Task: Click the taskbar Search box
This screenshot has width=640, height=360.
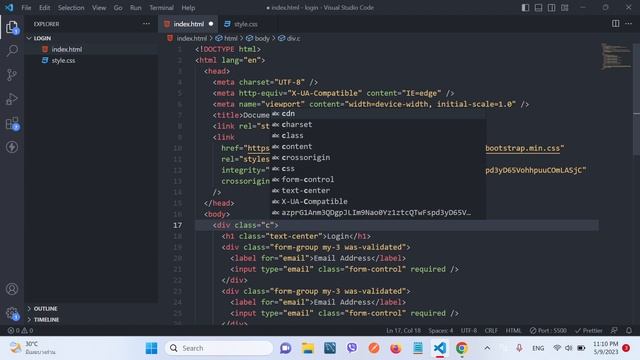Action: pos(219,348)
